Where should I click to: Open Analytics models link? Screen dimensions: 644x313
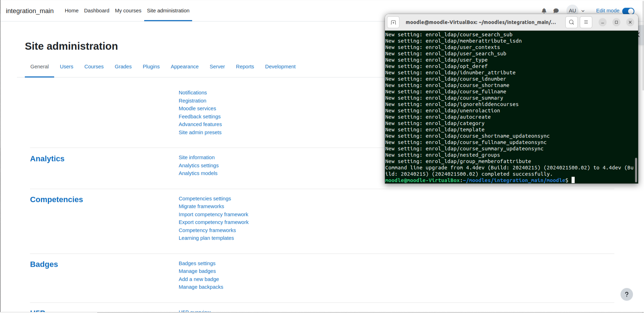click(198, 173)
